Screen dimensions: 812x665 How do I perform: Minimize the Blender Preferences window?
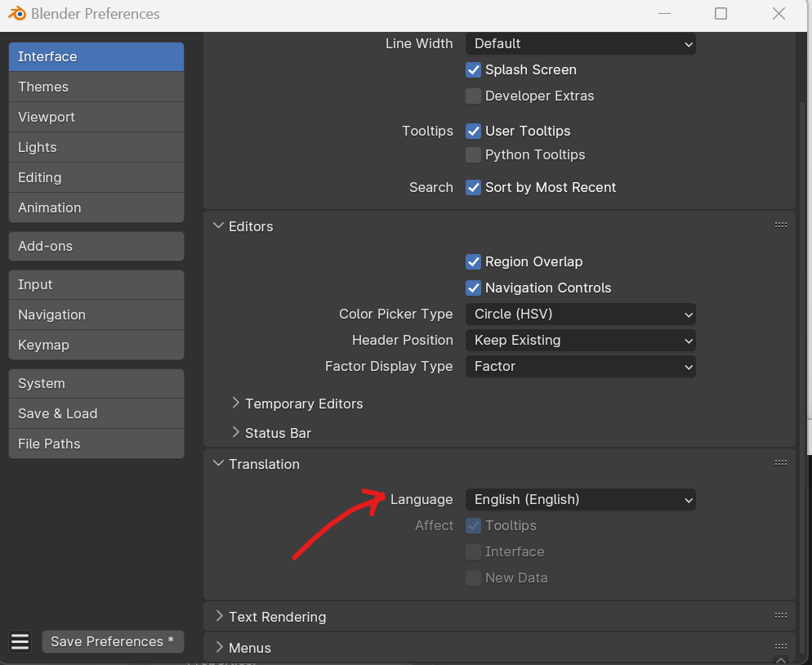pyautogui.click(x=664, y=14)
